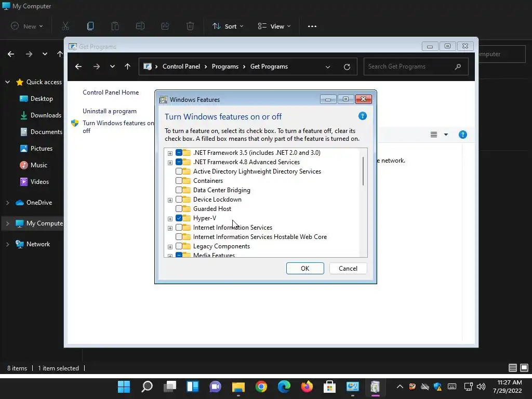
Task: Enable the Data Center Bridging checkbox
Action: point(179,190)
